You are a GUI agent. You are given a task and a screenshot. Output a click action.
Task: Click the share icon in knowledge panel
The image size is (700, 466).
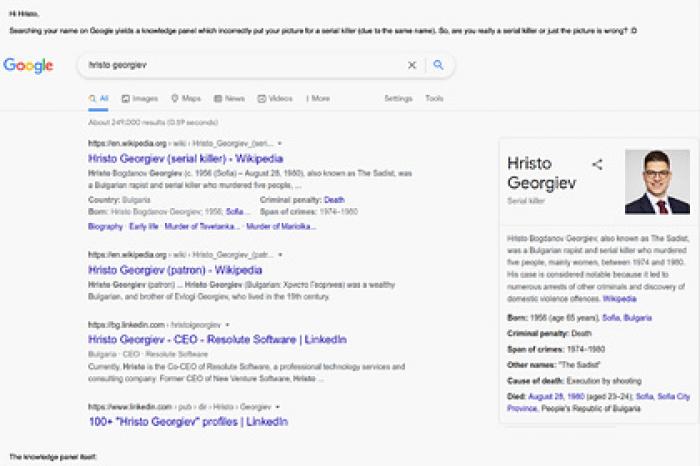(x=597, y=164)
